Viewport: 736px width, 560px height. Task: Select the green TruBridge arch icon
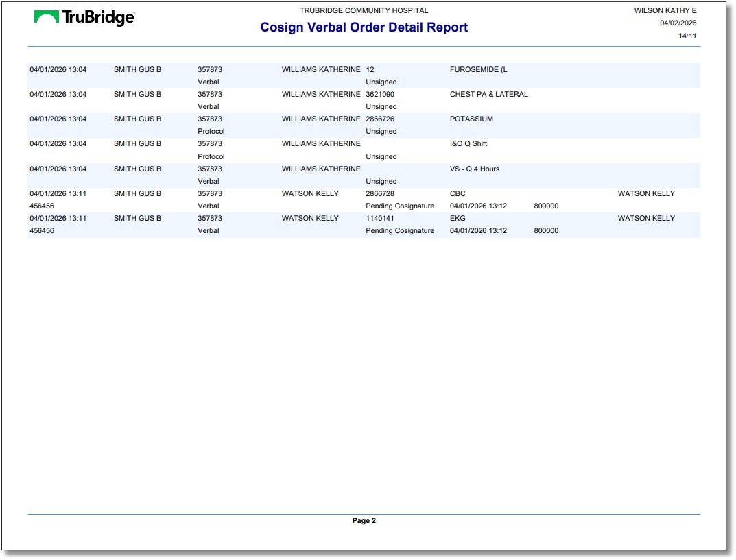[x=45, y=16]
